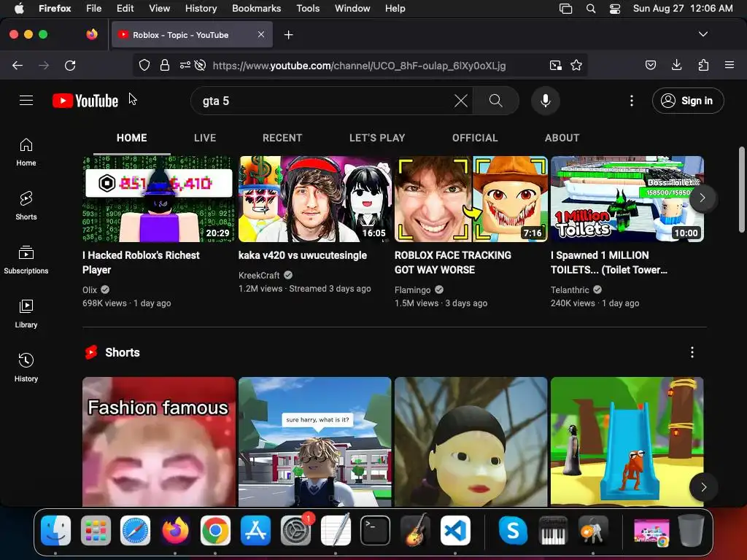Open macOS Control Center toggle icon
The image size is (747, 560).
[x=615, y=9]
